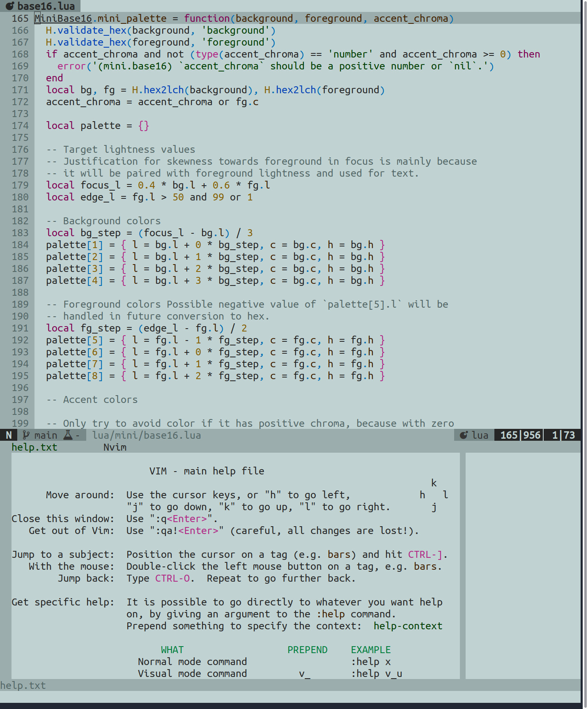588x709 pixels.
Task: Click the help.txt title in help window
Action: click(34, 447)
